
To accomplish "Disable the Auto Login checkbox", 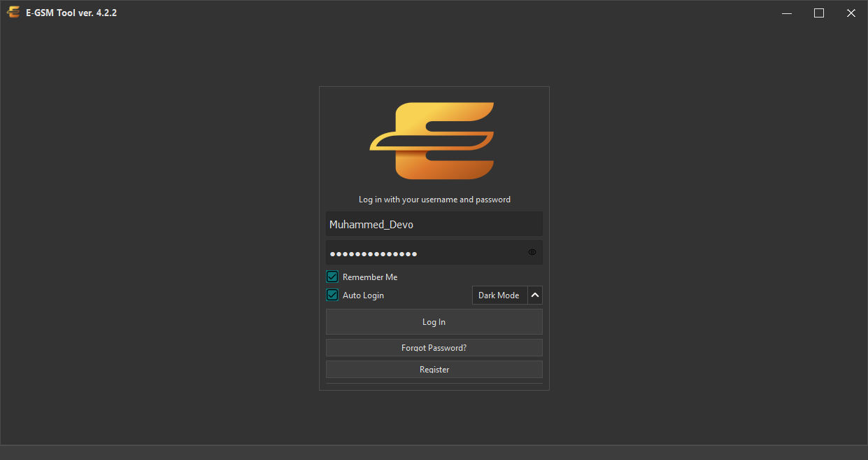I will pyautogui.click(x=332, y=295).
